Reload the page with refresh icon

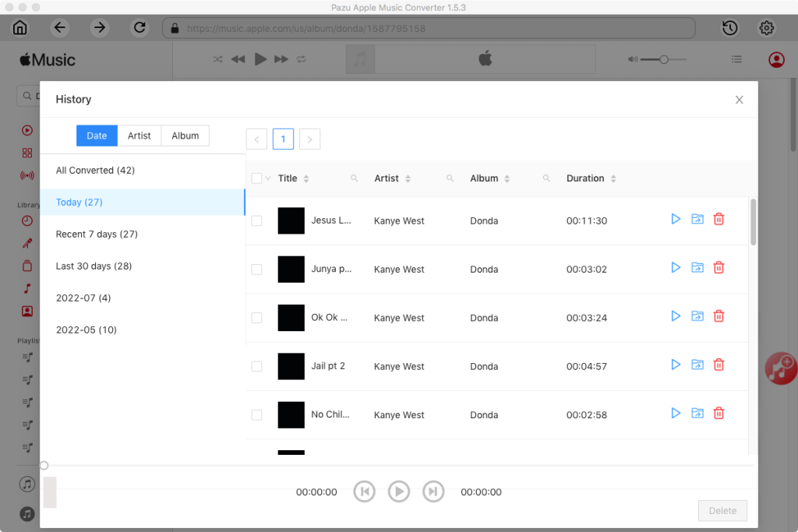(x=139, y=28)
